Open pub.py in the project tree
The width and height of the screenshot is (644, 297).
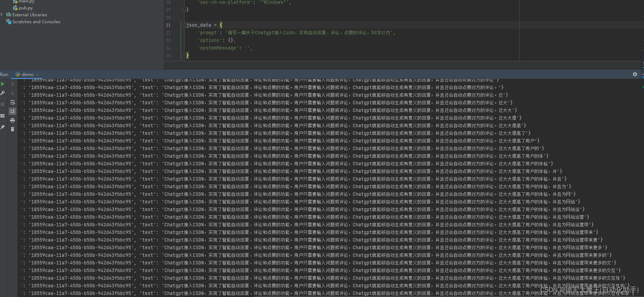point(26,8)
